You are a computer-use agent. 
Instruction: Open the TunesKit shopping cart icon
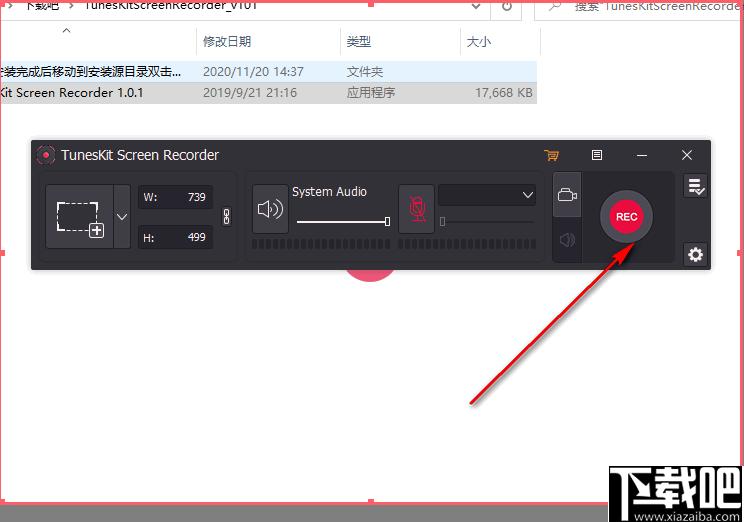click(551, 155)
